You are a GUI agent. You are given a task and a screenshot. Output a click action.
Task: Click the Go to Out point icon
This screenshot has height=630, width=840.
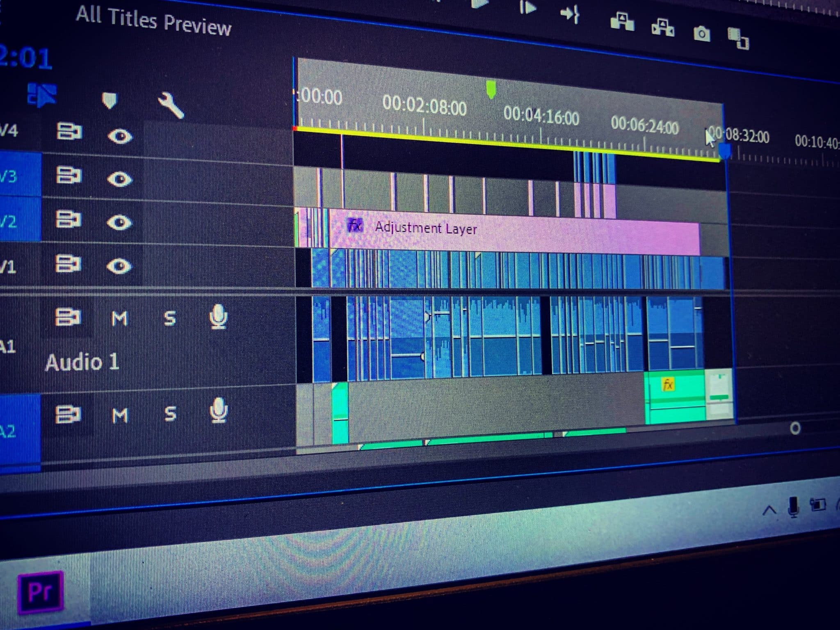tap(570, 14)
